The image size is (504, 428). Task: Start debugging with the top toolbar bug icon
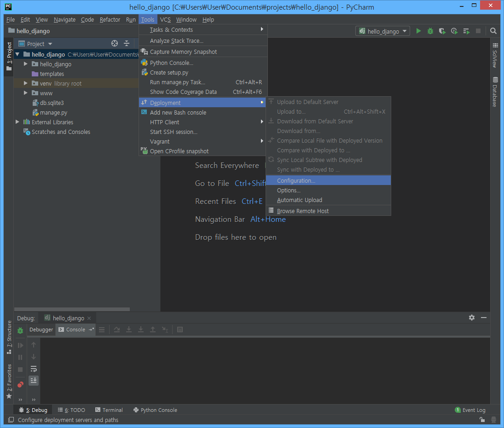coord(430,31)
